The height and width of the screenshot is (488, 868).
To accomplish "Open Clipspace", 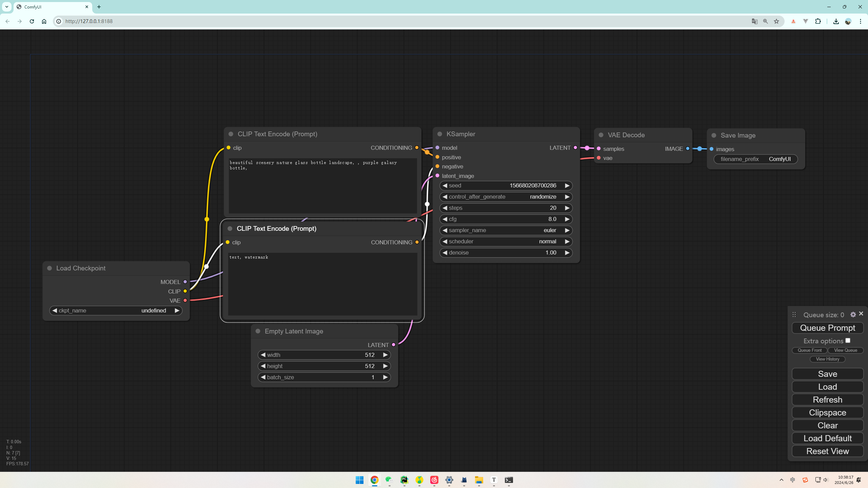I will click(827, 412).
